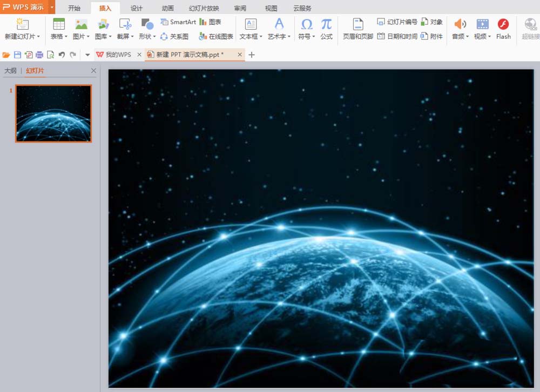
Task: Open the View (视图) ribbon tab
Action: pyautogui.click(x=271, y=8)
